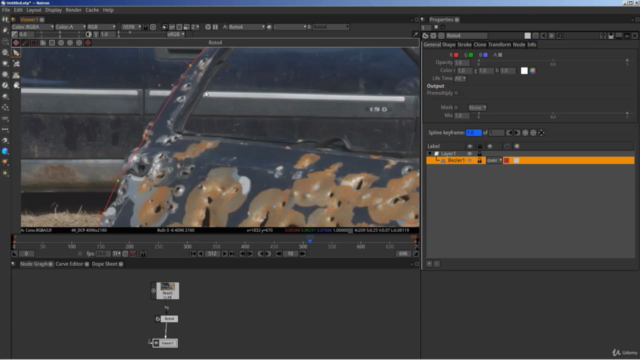Toggle the green G channel checkbox
This screenshot has width=640, height=360.
point(471,55)
